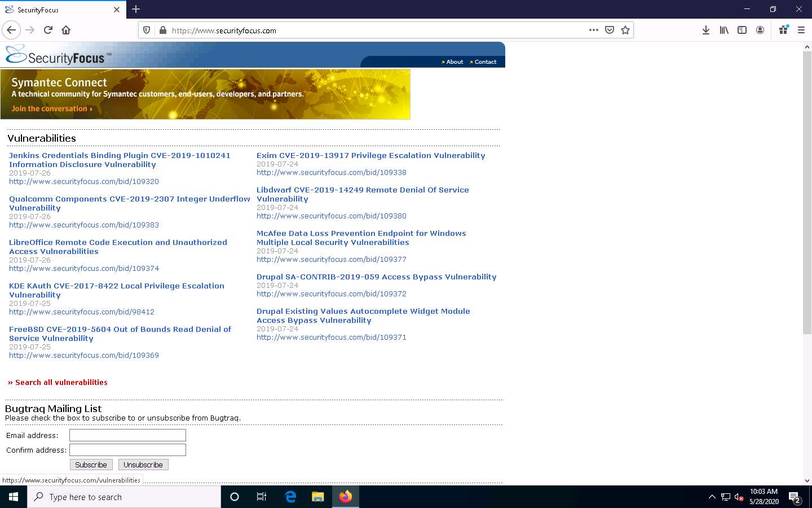
Task: Open Jenkins Credentials Binding Plugin vulnerability
Action: (120, 160)
